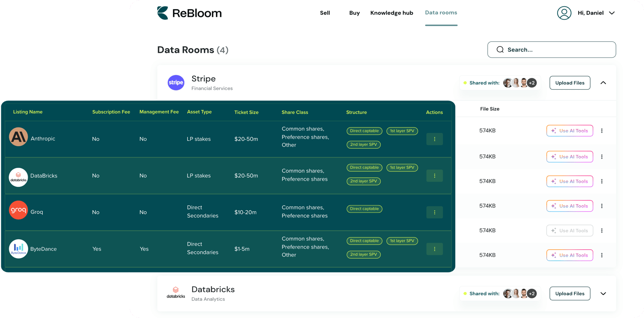644x318 pixels.
Task: Go to the Sell menu item
Action: [x=325, y=13]
